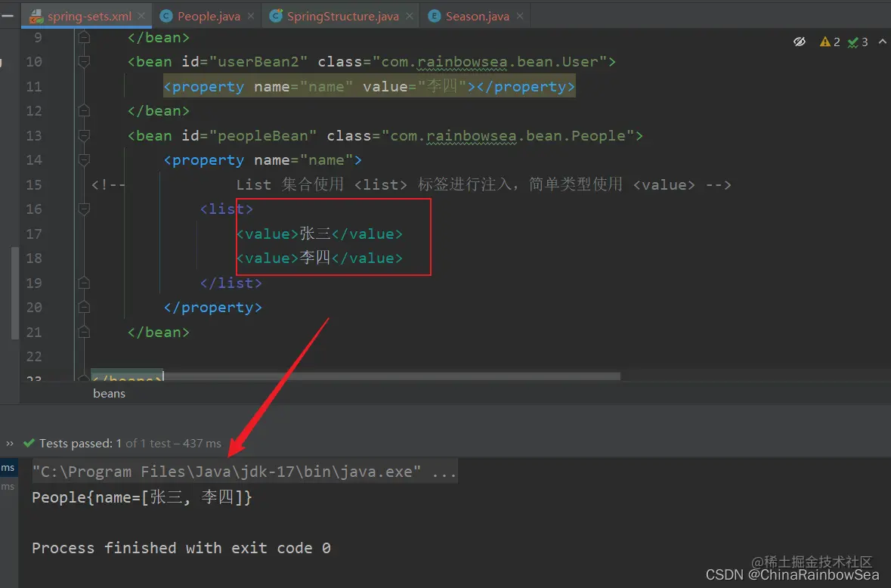
Task: Click the left vertical scrollbar thumb
Action: tap(15, 293)
